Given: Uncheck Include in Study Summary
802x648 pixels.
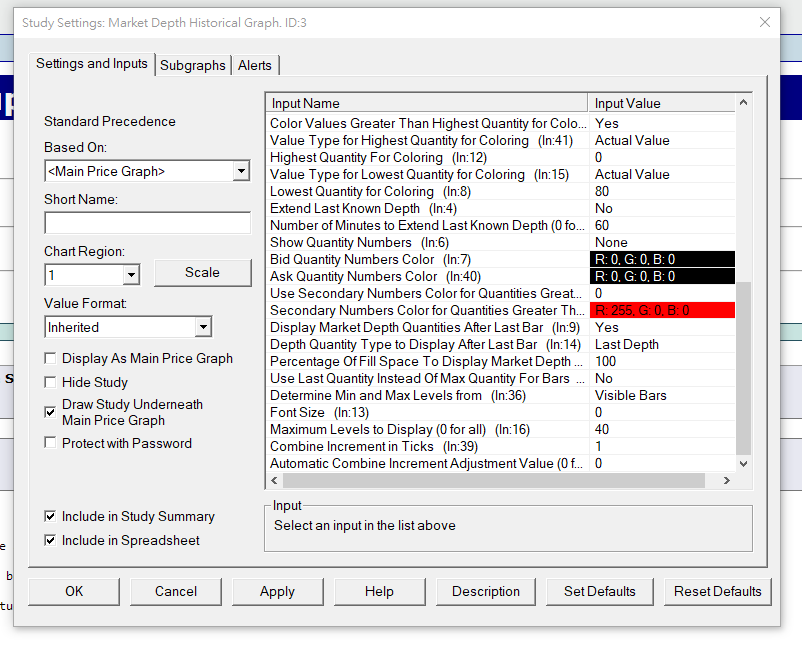Looking at the screenshot, I should click(50, 517).
